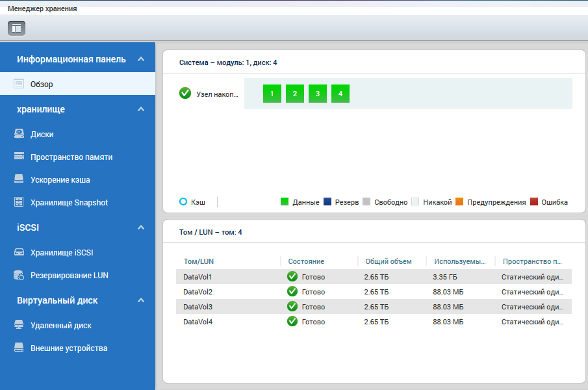
Task: Select the Кэш radio indicator
Action: tap(183, 202)
